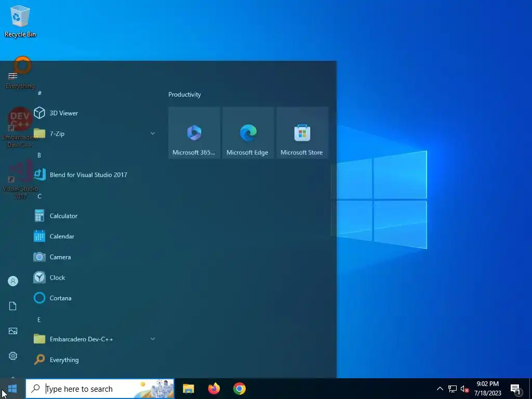Launch the Camera app

(95, 257)
